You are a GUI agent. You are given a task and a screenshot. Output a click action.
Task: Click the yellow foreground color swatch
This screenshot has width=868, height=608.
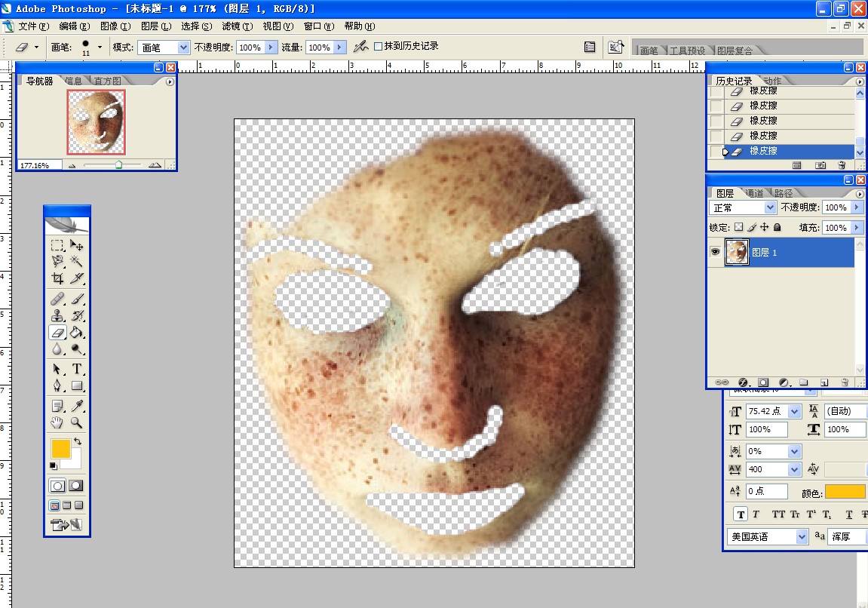60,448
